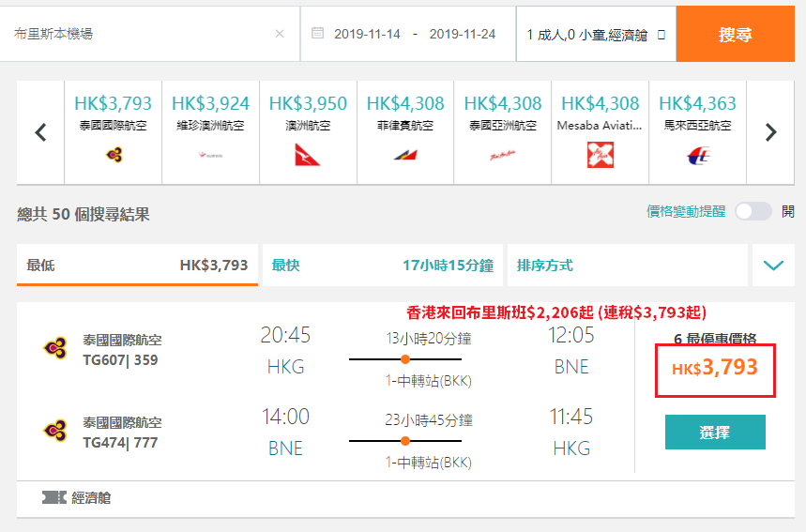Click the Thai Airways logo for TG474

click(55, 431)
